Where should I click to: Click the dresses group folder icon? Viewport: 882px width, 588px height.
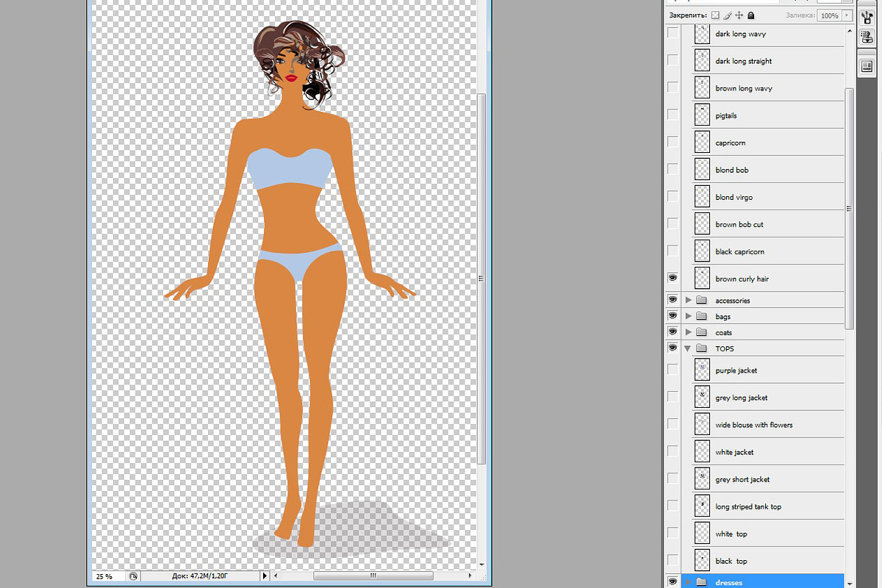701,582
